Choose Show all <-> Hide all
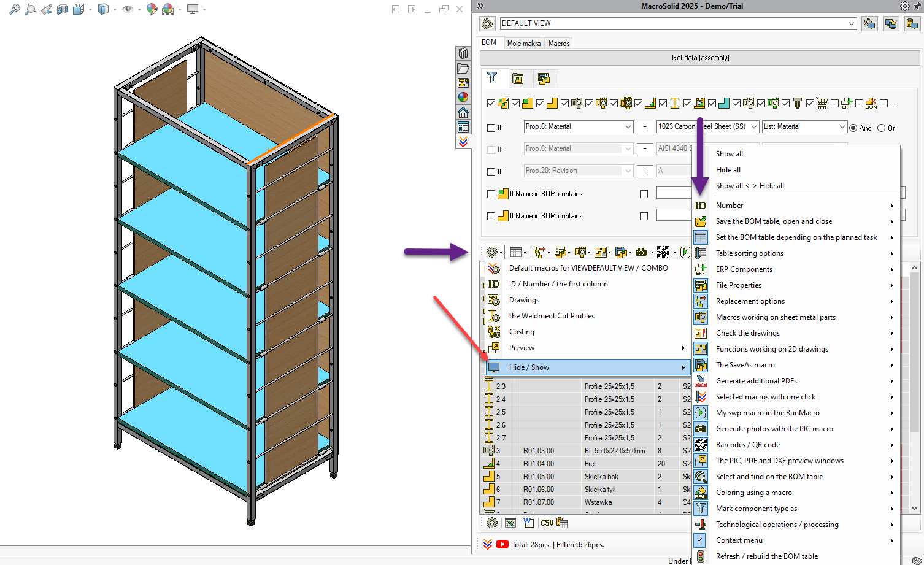 [750, 186]
